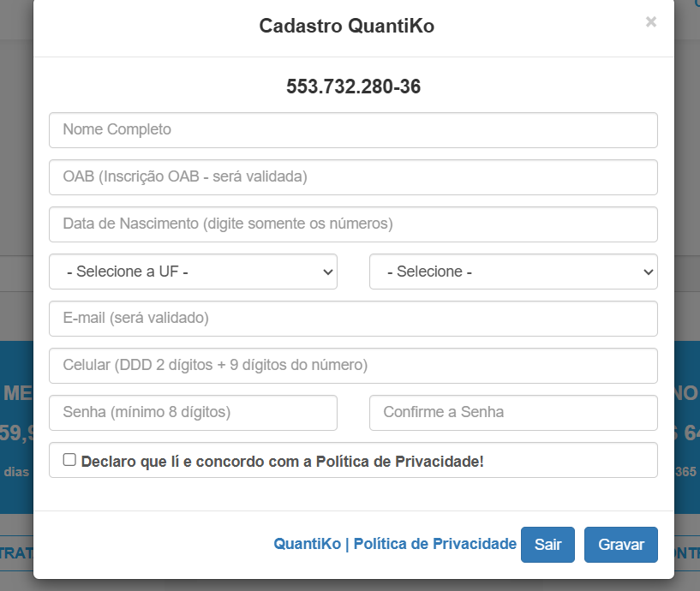Image resolution: width=700 pixels, height=591 pixels.
Task: Focus the Celular phone field
Action: coord(353,366)
